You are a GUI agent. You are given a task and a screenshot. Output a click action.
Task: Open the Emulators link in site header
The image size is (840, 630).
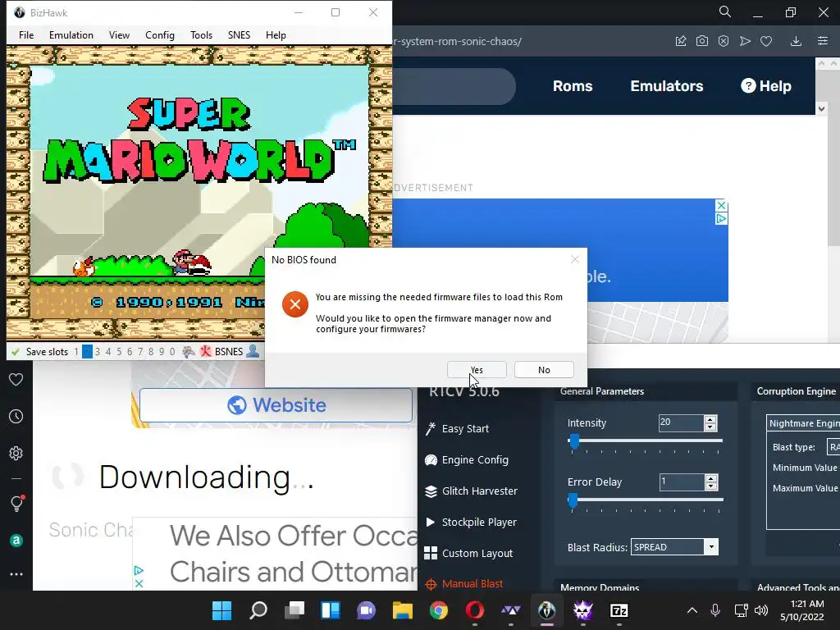click(x=666, y=85)
